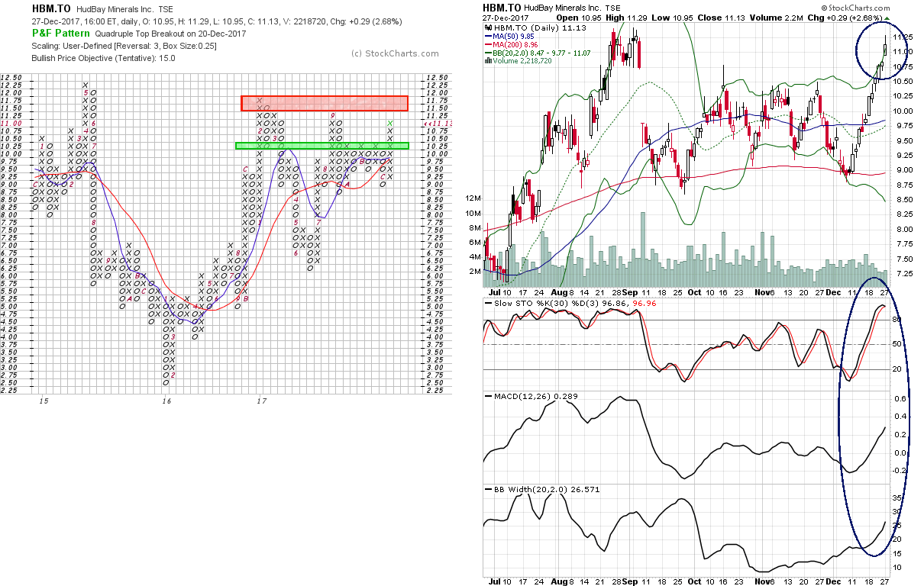Click '(c) StockCharts.com' on the P&F chart
The height and width of the screenshot is (586, 924).
point(395,53)
